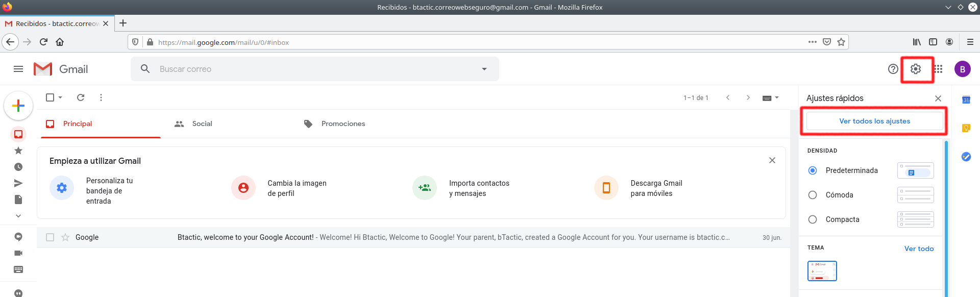
Task: Star the Google welcome email
Action: [65, 237]
